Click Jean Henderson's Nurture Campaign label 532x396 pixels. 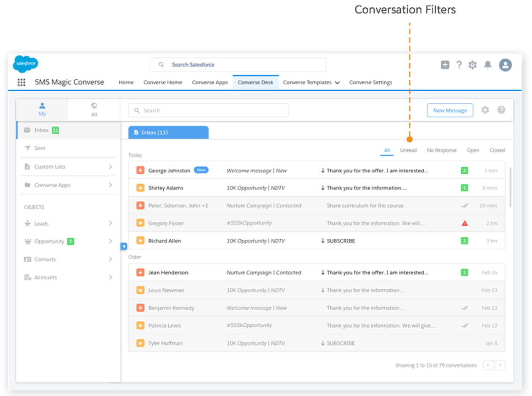coord(264,272)
